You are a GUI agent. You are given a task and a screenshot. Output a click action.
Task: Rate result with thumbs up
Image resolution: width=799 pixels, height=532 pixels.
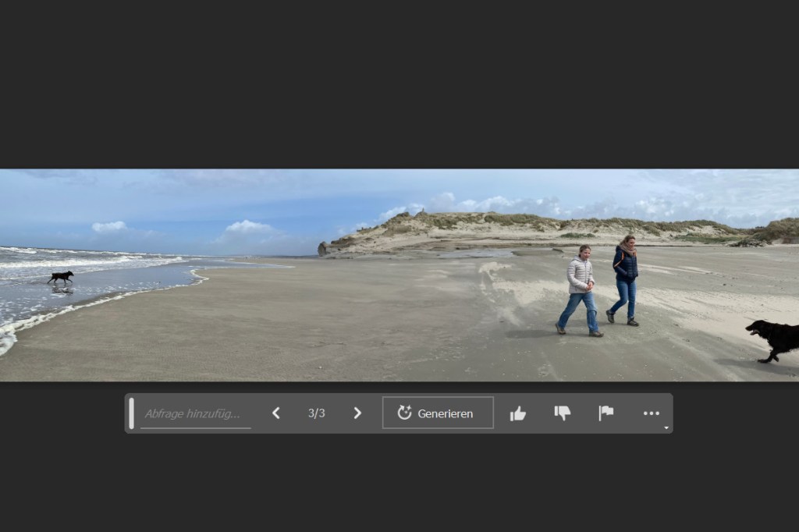tap(518, 413)
